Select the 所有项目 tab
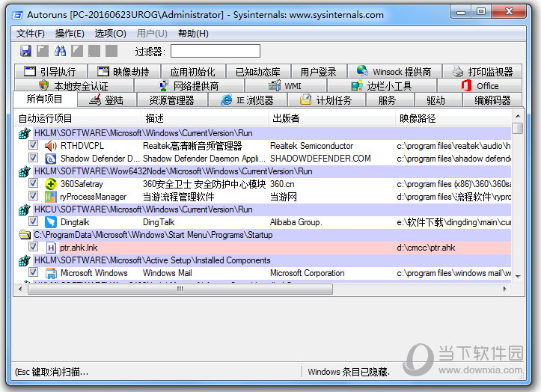541x392 pixels. [45, 99]
